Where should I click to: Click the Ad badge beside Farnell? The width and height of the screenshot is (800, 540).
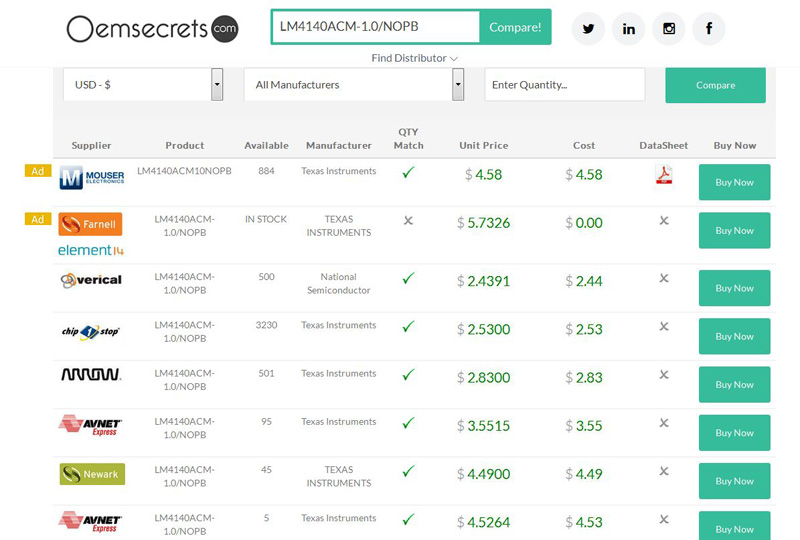pyautogui.click(x=38, y=219)
